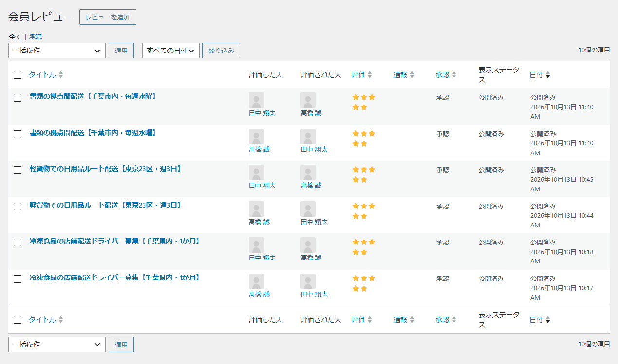Open reviewer 田中 翔太 link in 10:18 row

tap(262, 258)
